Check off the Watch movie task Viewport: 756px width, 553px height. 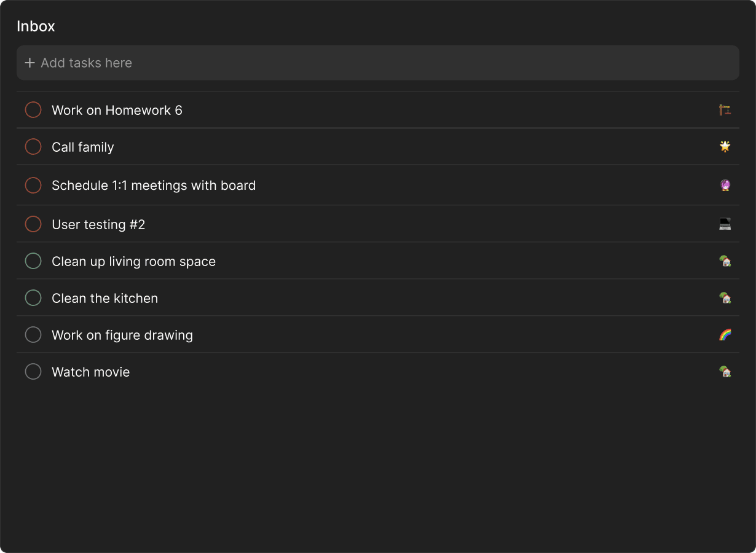coord(33,372)
